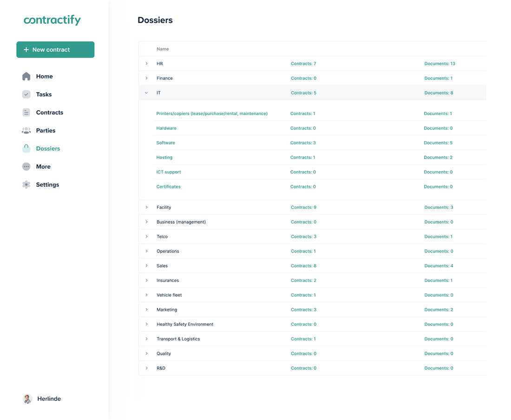
Task: Click the New contract button
Action: click(55, 50)
